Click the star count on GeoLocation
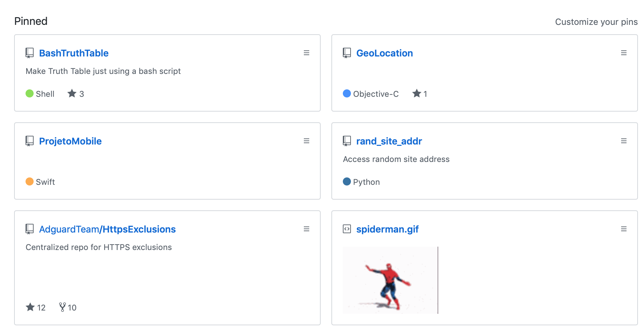Image resolution: width=644 pixels, height=332 pixels. [x=420, y=94]
